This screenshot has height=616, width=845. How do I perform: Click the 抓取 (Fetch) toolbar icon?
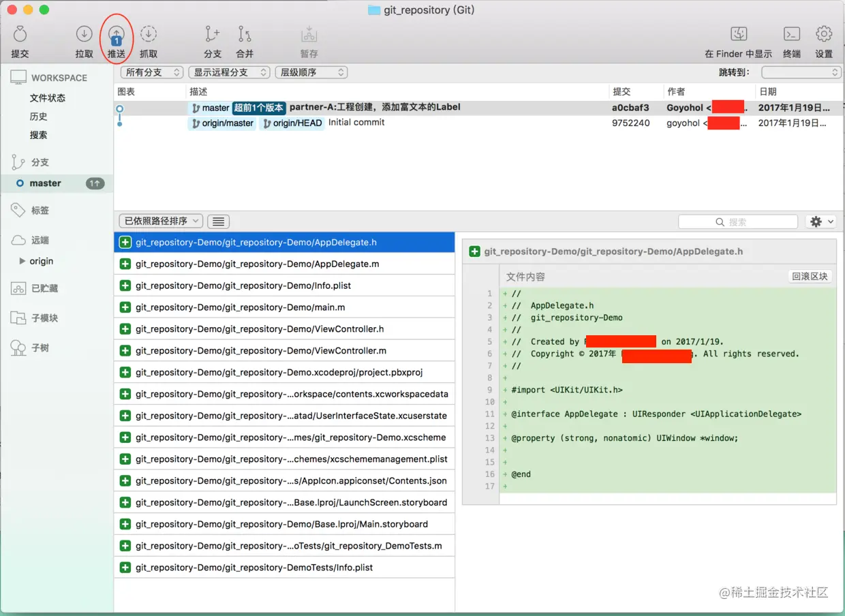[148, 34]
